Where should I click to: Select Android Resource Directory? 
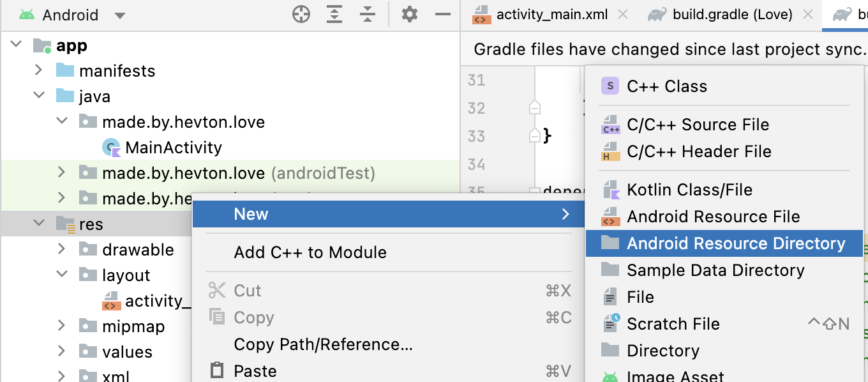coord(724,243)
